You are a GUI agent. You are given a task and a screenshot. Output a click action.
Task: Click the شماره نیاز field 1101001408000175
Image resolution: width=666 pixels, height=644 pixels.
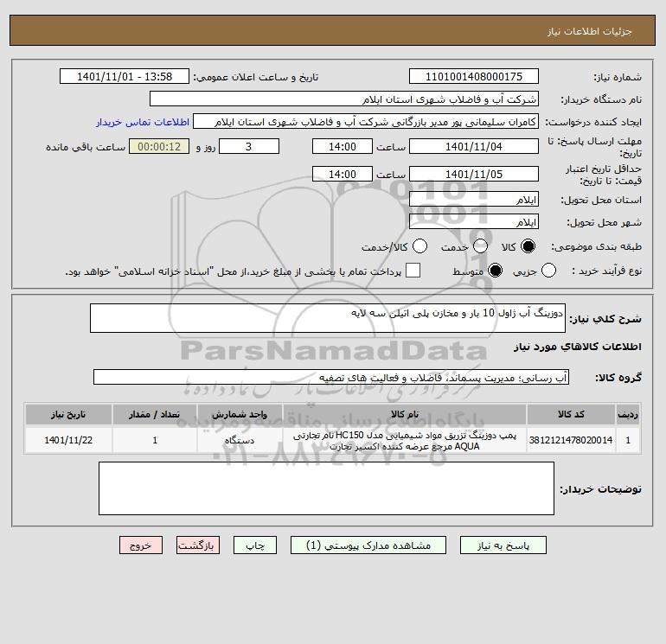[x=474, y=76]
